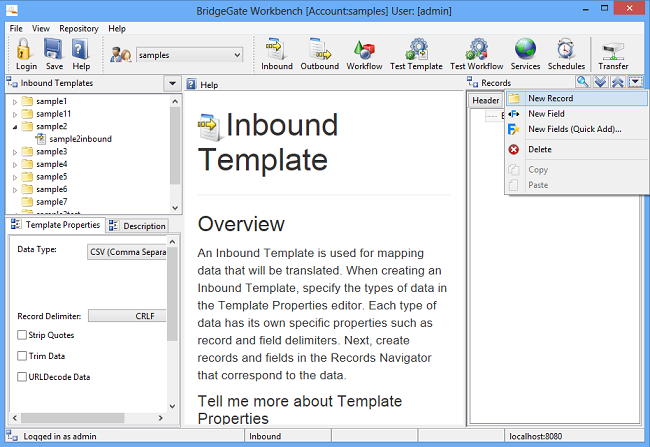Click the template tree vertical scrollbar thumb
650x447 pixels.
click(x=175, y=145)
